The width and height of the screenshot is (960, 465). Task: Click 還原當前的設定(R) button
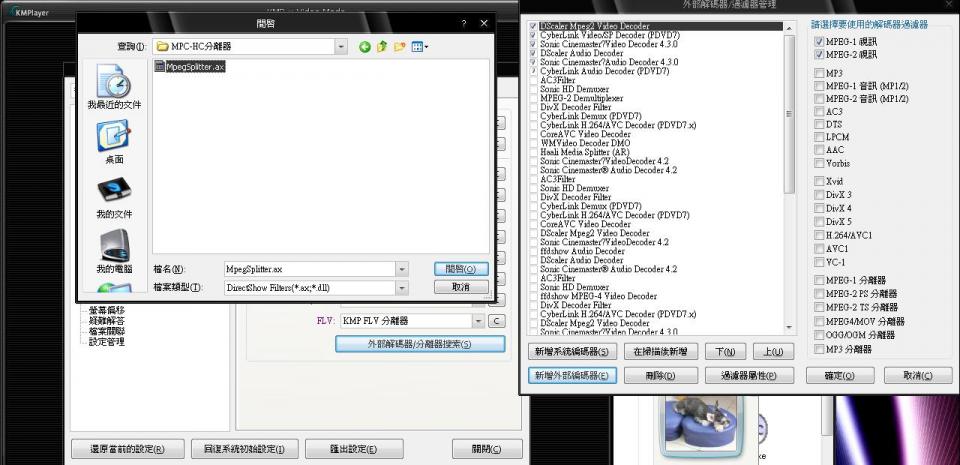coord(127,448)
